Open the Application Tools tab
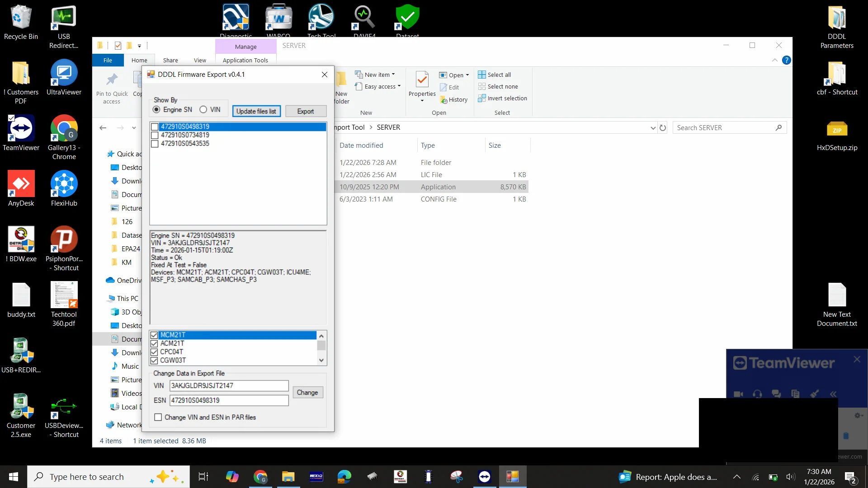 point(245,60)
